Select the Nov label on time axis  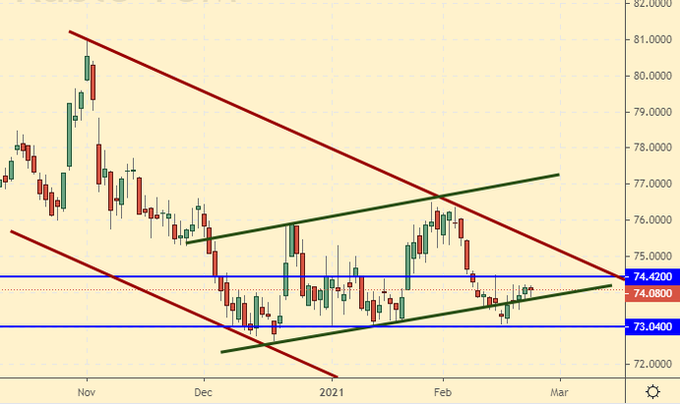coord(86,390)
